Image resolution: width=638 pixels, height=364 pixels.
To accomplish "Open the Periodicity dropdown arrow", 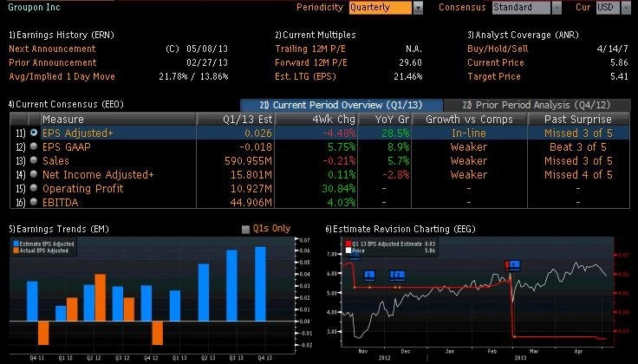I will click(x=418, y=8).
